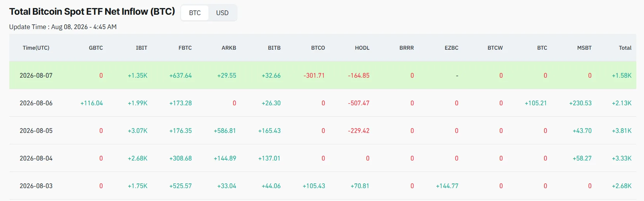Click the +525.57 FBTC value
The image size is (644, 201).
tap(180, 186)
